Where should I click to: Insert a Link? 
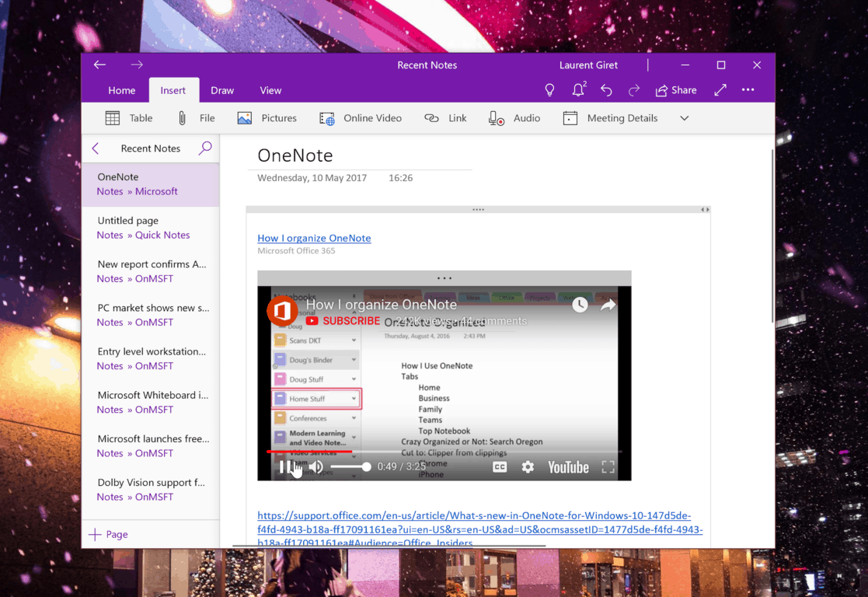coord(445,118)
